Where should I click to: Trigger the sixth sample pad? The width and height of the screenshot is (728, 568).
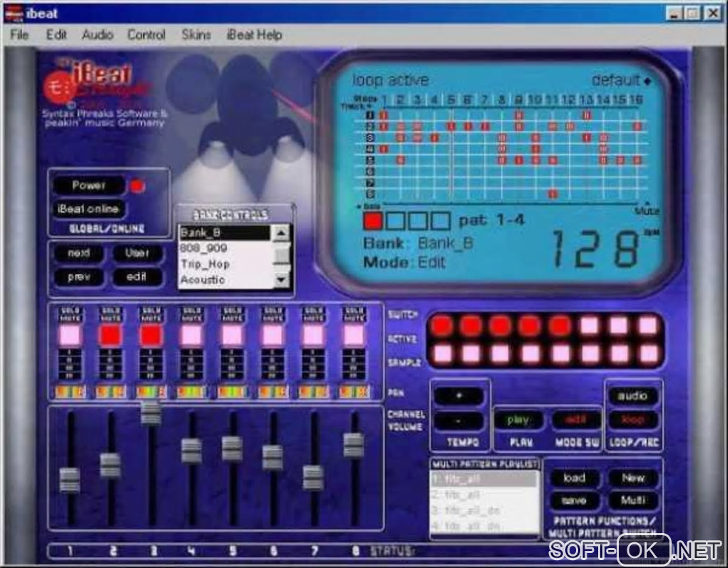tap(590, 354)
